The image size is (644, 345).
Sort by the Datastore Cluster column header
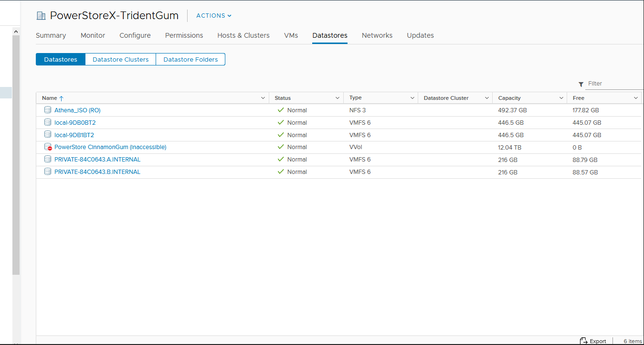446,98
